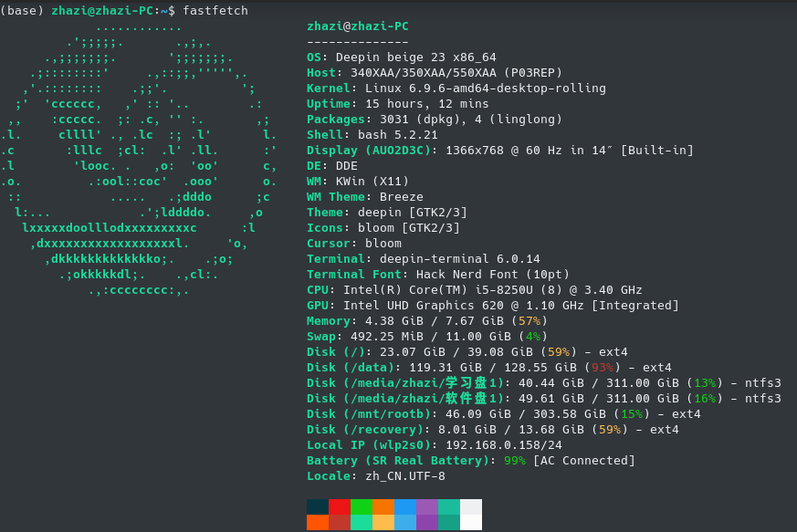Click the Linux kernel version text

485,88
